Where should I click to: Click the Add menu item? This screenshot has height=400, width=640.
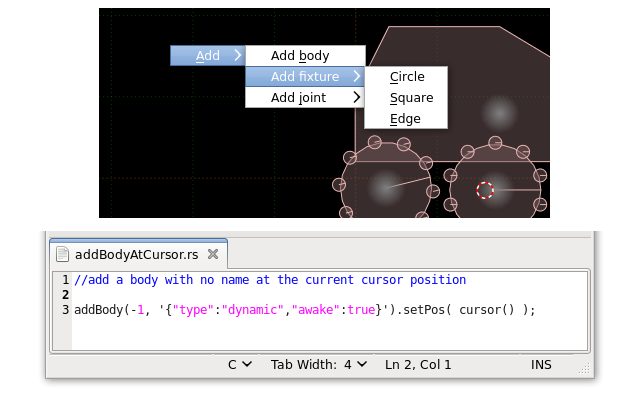tap(208, 56)
